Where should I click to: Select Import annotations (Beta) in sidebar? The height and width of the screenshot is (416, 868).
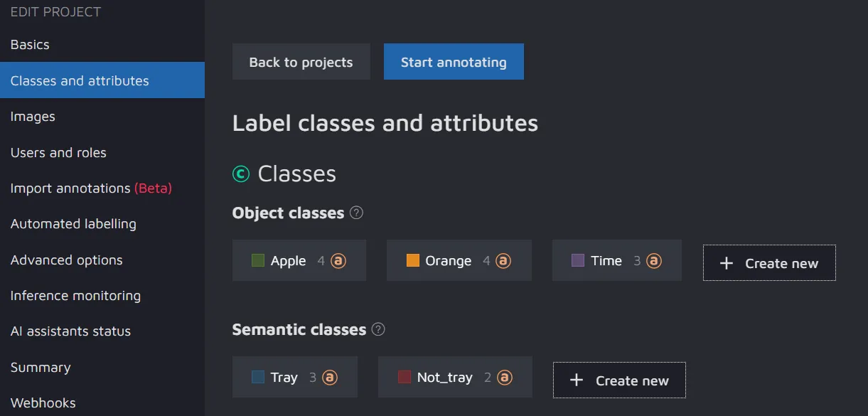pos(91,188)
